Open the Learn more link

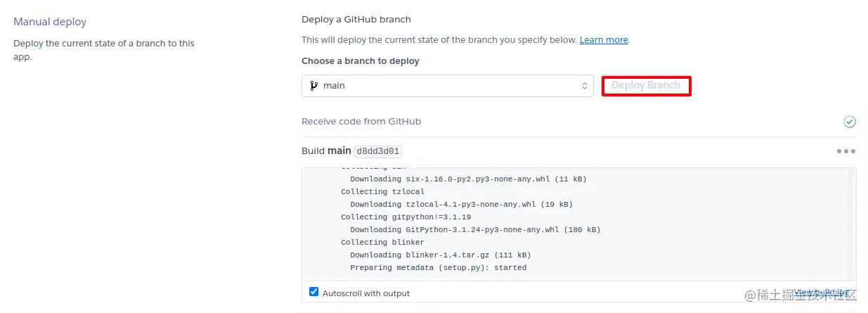pos(604,40)
